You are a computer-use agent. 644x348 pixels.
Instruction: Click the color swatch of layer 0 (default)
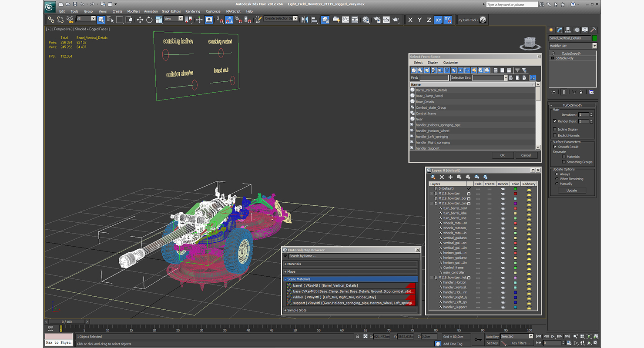tap(515, 188)
